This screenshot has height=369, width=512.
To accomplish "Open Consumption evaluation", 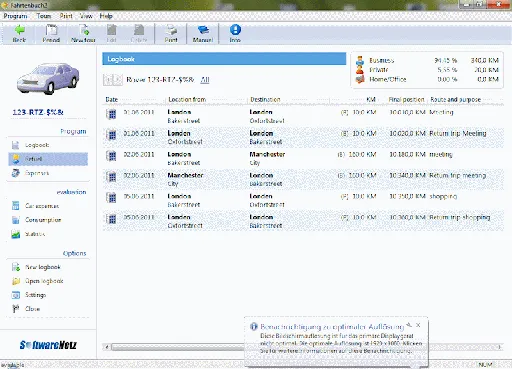I will 48,220.
